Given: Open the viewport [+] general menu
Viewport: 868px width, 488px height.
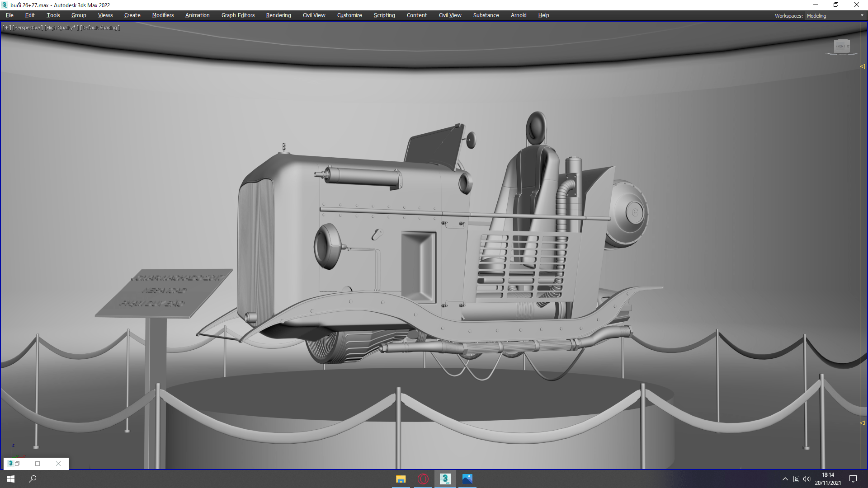Looking at the screenshot, I should tap(6, 28).
